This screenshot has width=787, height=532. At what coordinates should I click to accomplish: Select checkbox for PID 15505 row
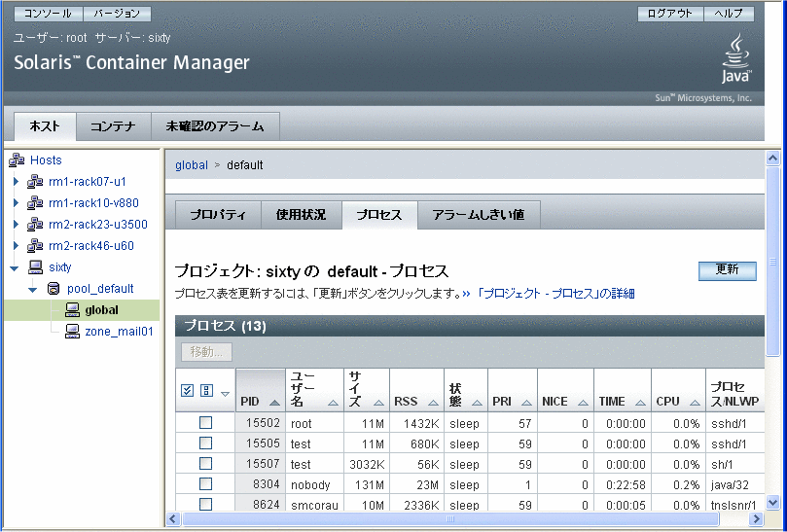coord(205,443)
